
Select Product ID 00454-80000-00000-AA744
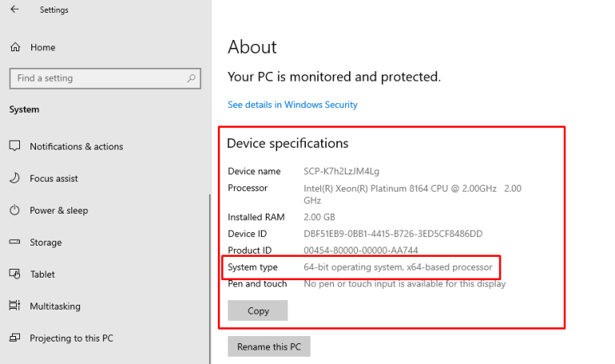pos(361,250)
